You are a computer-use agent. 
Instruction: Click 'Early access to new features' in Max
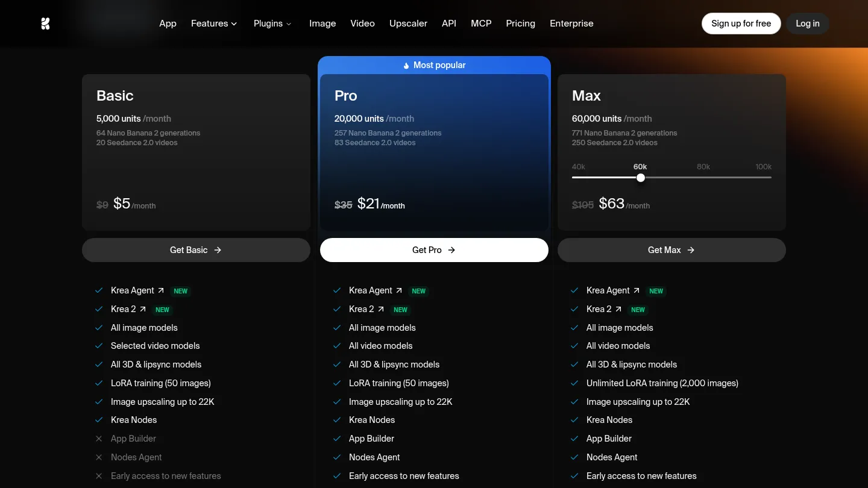pyautogui.click(x=641, y=476)
